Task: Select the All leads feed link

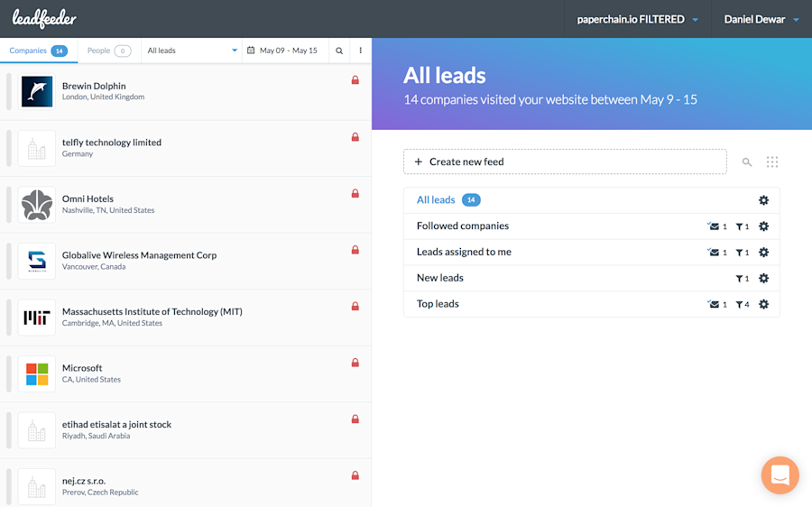Action: tap(436, 200)
